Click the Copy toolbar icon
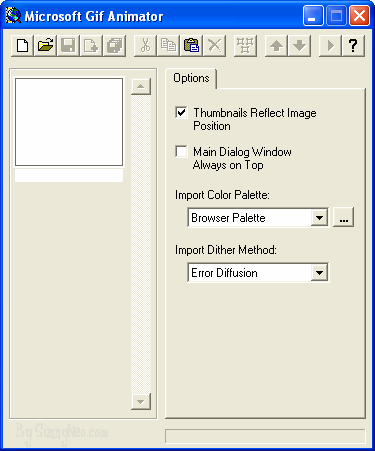The image size is (375, 451). pyautogui.click(x=168, y=45)
